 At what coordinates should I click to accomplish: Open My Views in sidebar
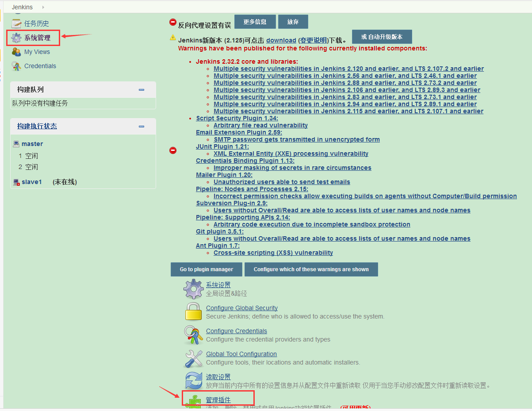point(37,52)
